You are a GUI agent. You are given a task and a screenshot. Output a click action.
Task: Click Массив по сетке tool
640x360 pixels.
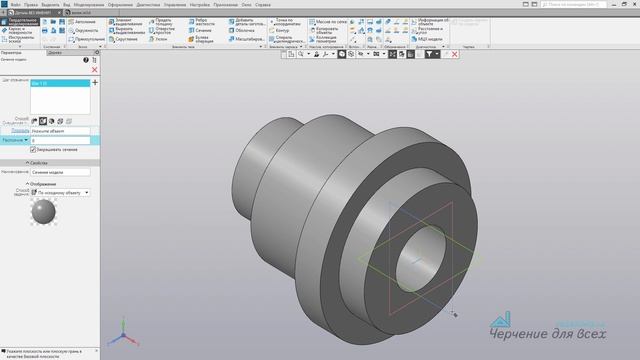328,22
